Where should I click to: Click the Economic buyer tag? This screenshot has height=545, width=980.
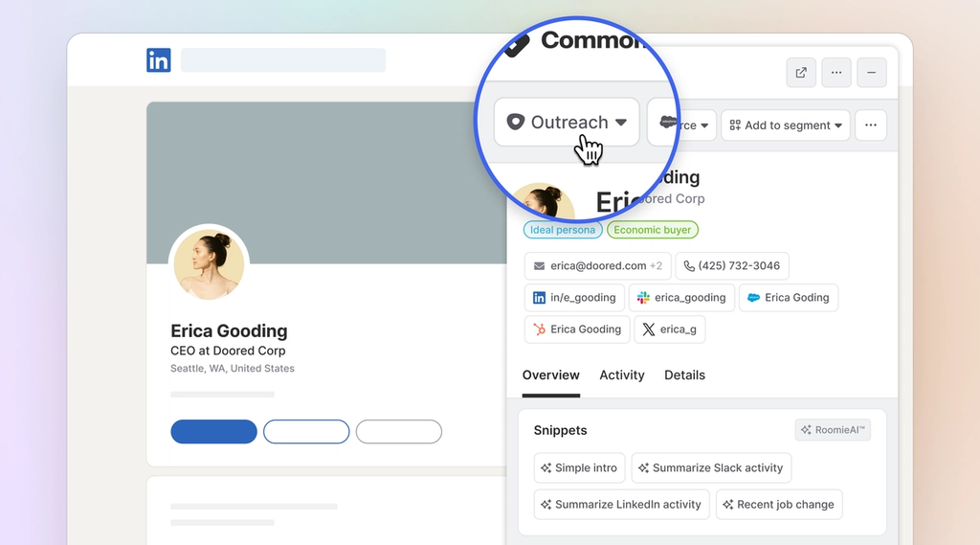[x=652, y=230]
